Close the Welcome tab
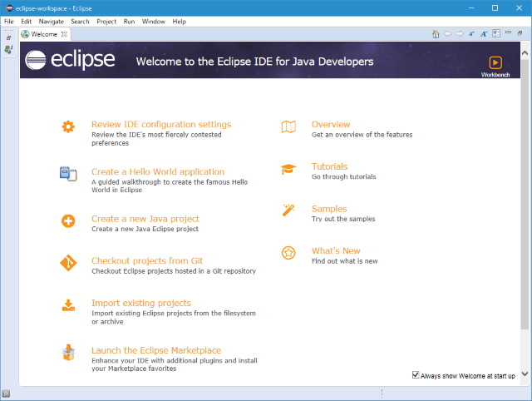The height and width of the screenshot is (401, 532). [64, 34]
